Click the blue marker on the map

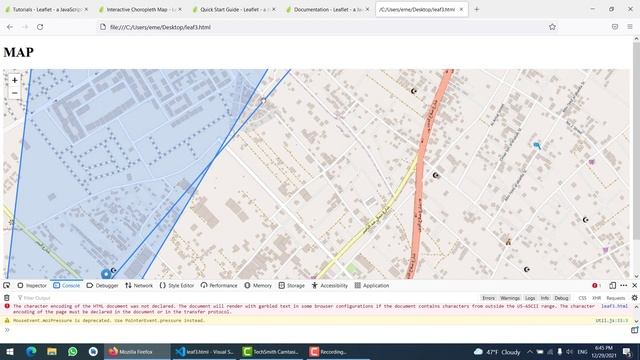[x=106, y=273]
